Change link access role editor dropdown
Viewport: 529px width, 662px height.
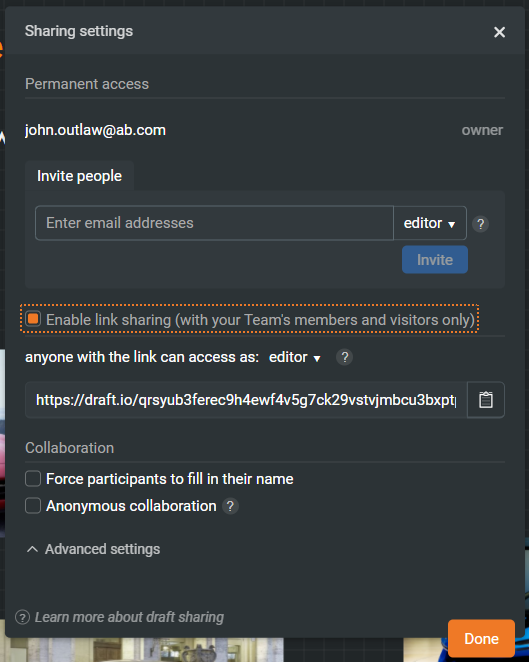click(x=294, y=357)
